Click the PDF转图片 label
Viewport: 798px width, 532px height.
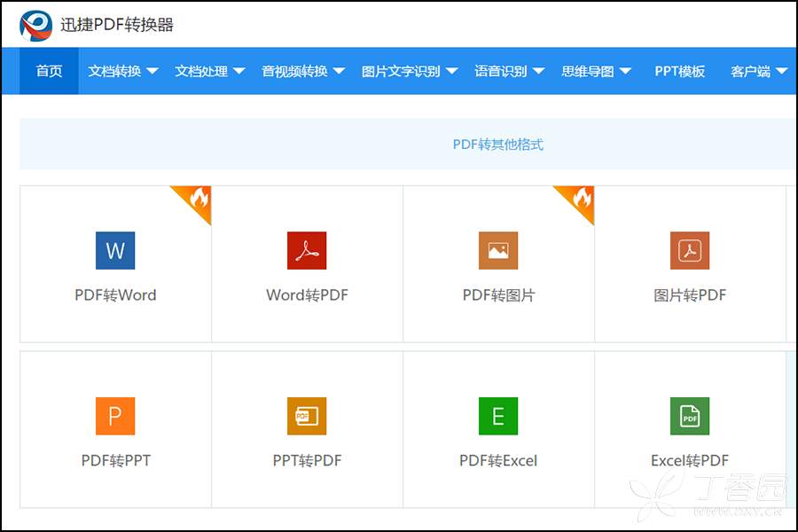click(x=498, y=295)
